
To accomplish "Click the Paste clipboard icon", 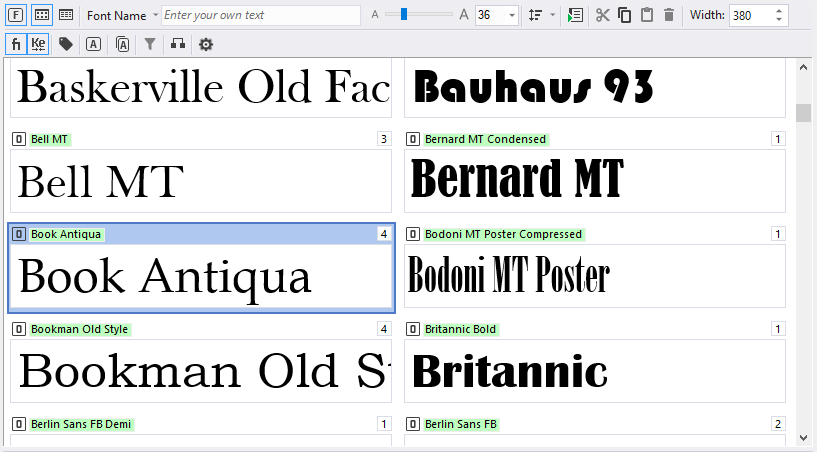I will coord(647,15).
